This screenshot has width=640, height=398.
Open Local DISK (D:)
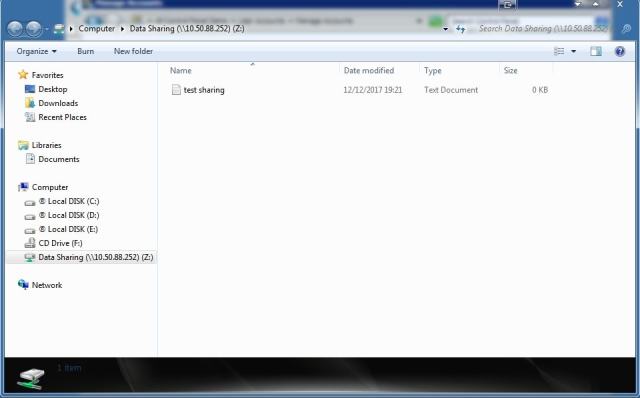[x=69, y=215]
